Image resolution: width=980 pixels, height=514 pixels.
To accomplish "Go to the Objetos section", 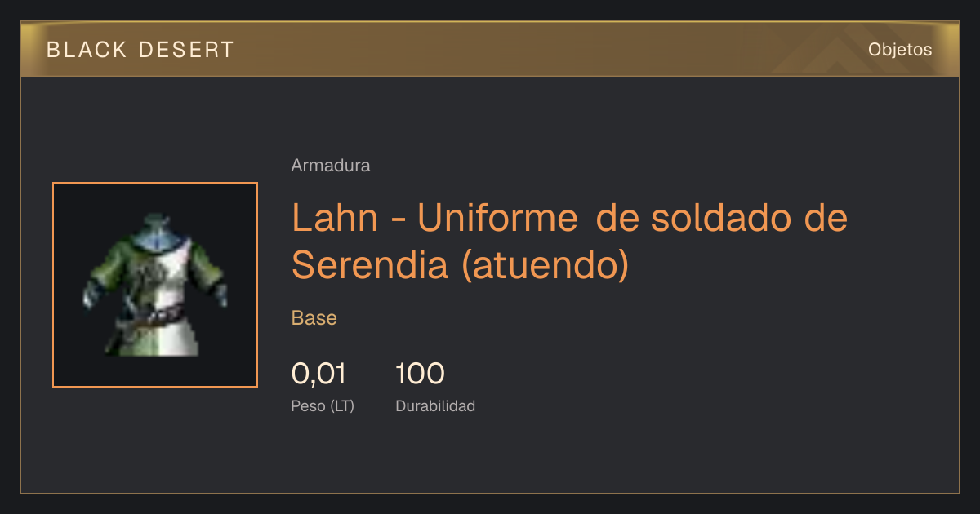I will click(900, 50).
